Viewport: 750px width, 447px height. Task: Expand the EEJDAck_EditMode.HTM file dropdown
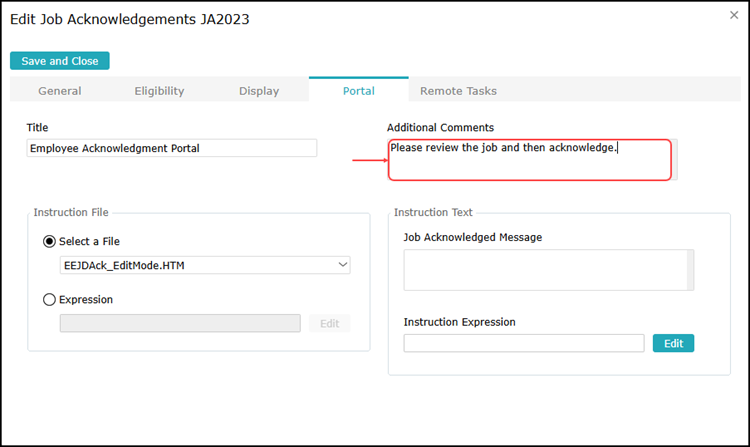[x=205, y=265]
